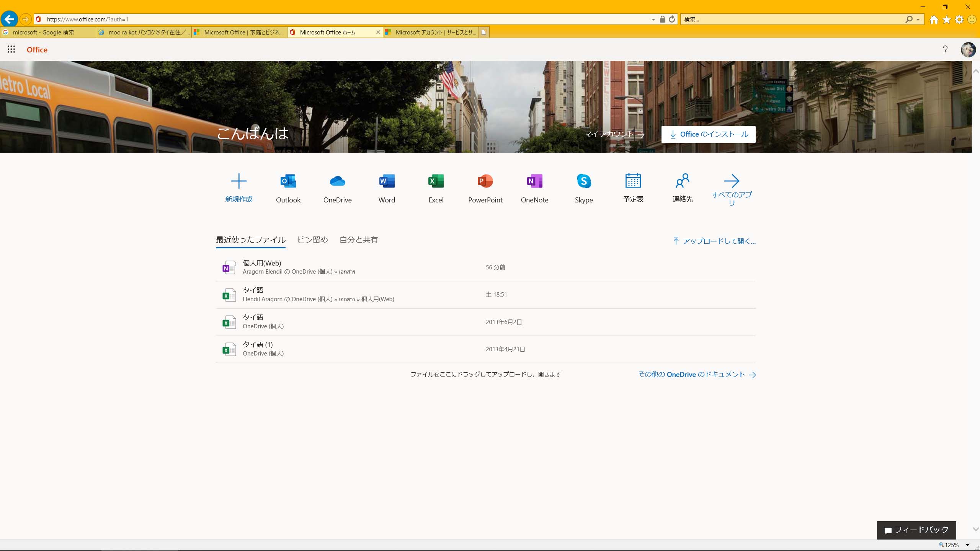
Task: Open OneDrive app
Action: [337, 188]
